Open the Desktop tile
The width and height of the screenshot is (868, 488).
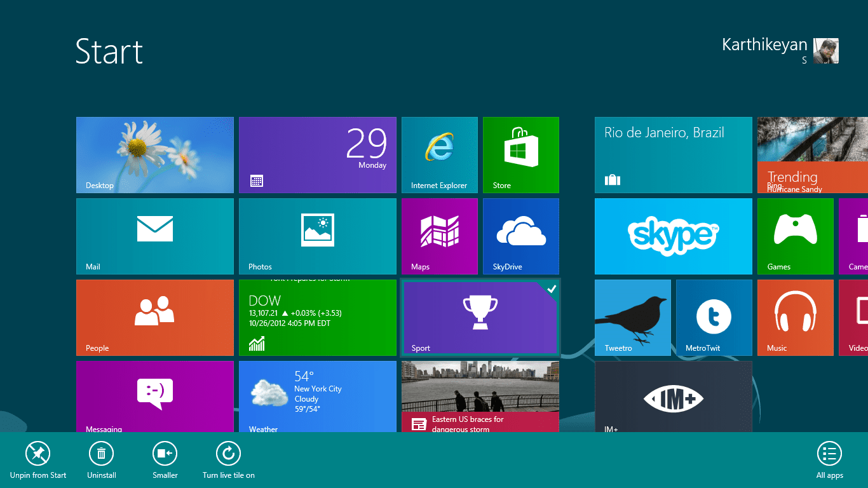[x=155, y=155]
